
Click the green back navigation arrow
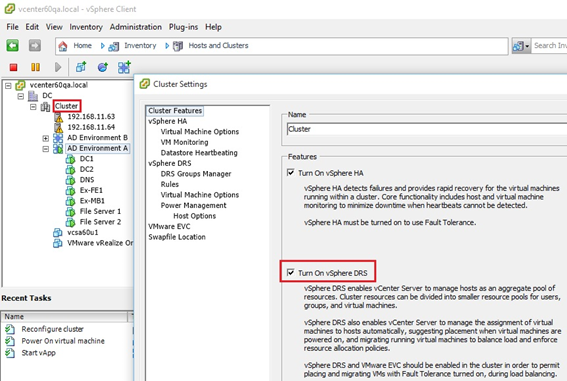click(x=12, y=46)
